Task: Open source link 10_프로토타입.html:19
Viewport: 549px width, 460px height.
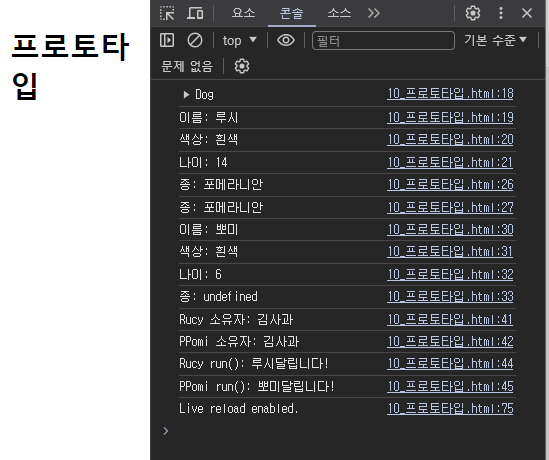Action: [x=450, y=117]
